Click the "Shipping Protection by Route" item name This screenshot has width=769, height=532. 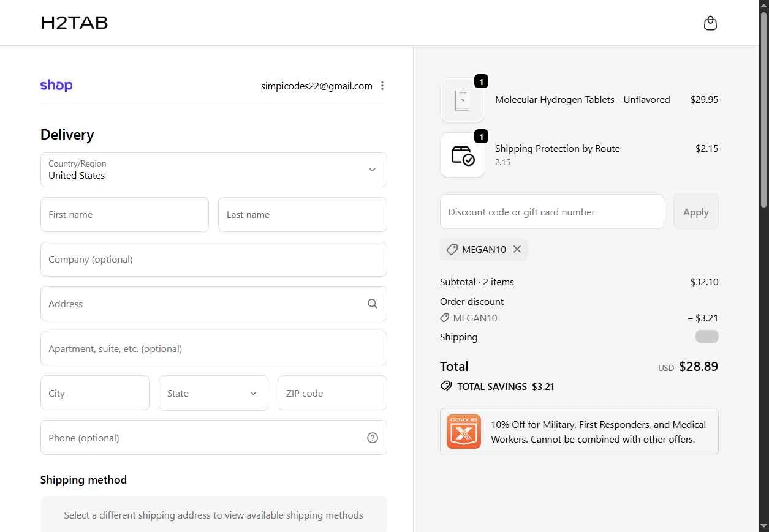click(558, 149)
